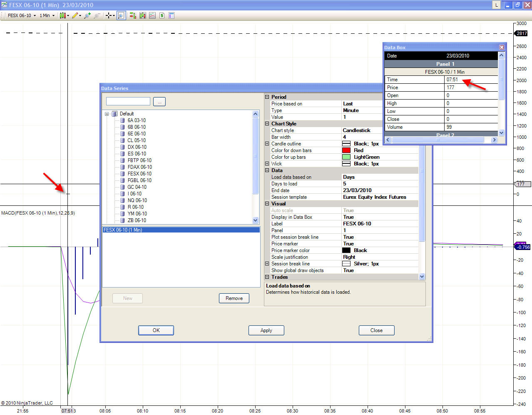Select FDAX 06-10 in instrument tree
This screenshot has width=532, height=415.
point(139,167)
